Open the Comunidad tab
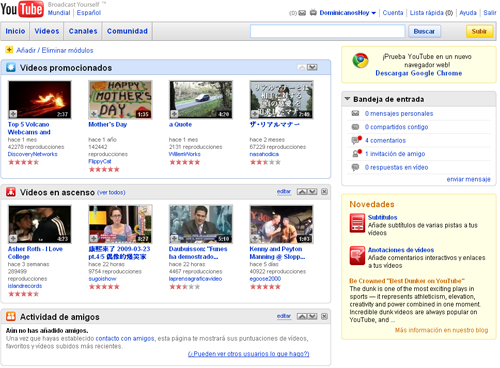 pyautogui.click(x=127, y=31)
